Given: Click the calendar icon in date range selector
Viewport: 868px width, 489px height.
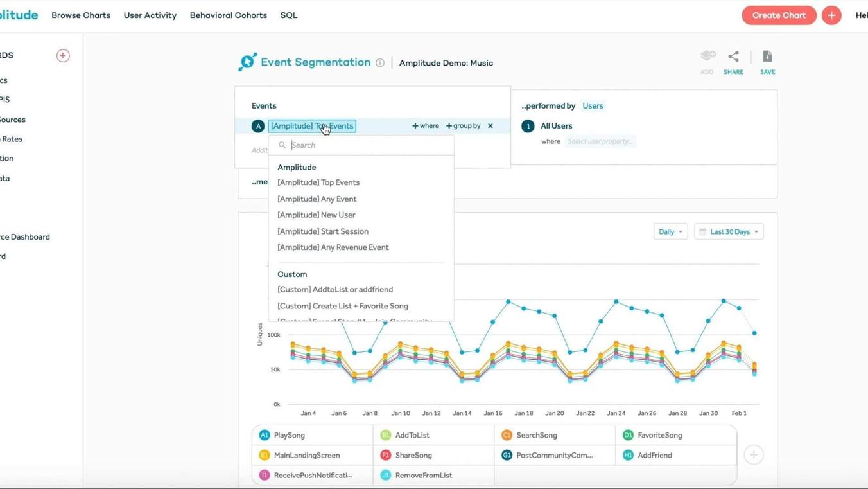Looking at the screenshot, I should (x=703, y=232).
